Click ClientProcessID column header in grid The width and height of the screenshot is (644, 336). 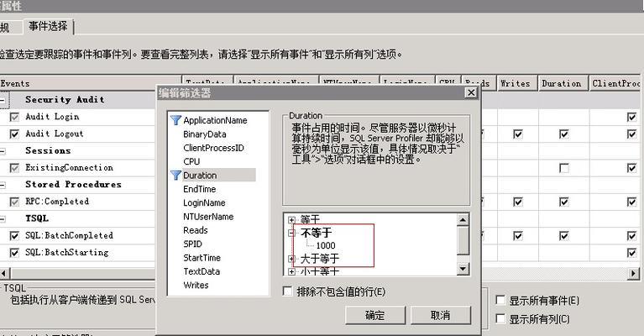click(616, 83)
